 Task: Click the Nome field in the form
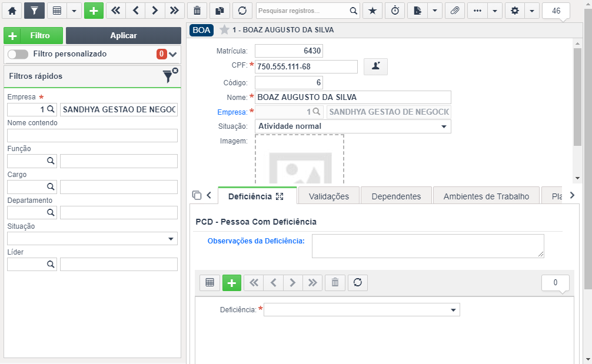click(x=353, y=97)
